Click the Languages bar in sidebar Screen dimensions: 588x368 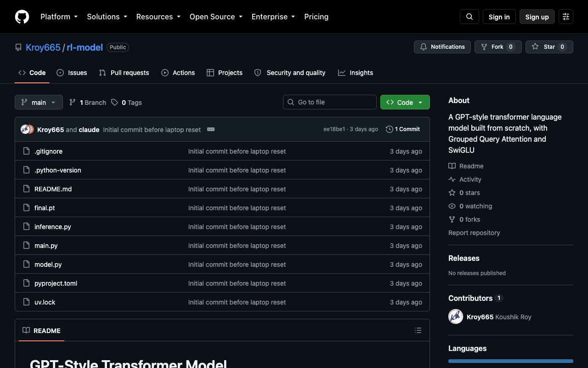(511, 361)
